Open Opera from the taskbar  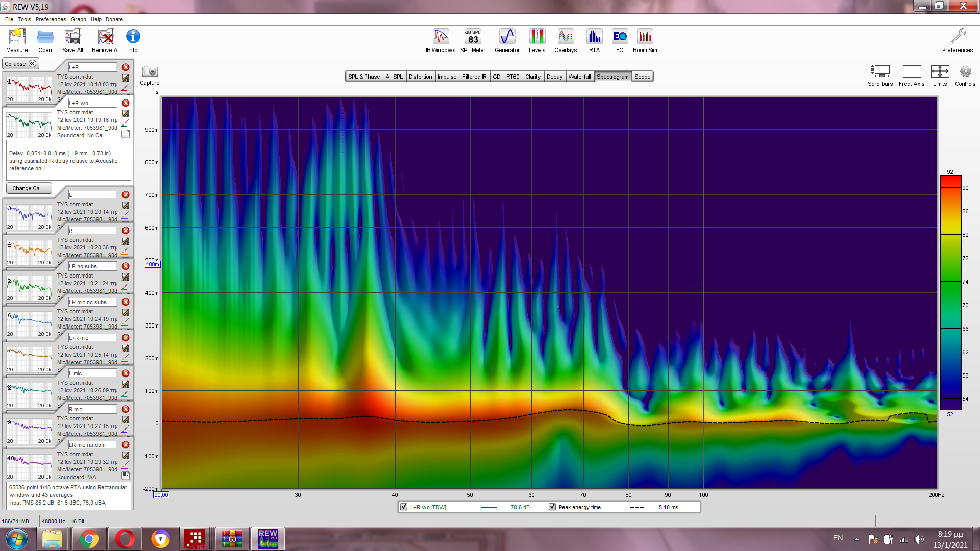125,539
